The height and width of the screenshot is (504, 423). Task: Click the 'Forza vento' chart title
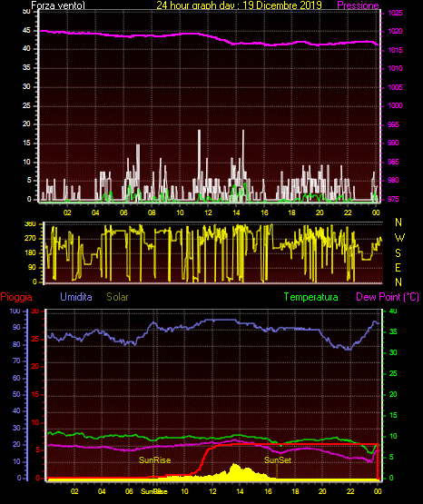[58, 5]
